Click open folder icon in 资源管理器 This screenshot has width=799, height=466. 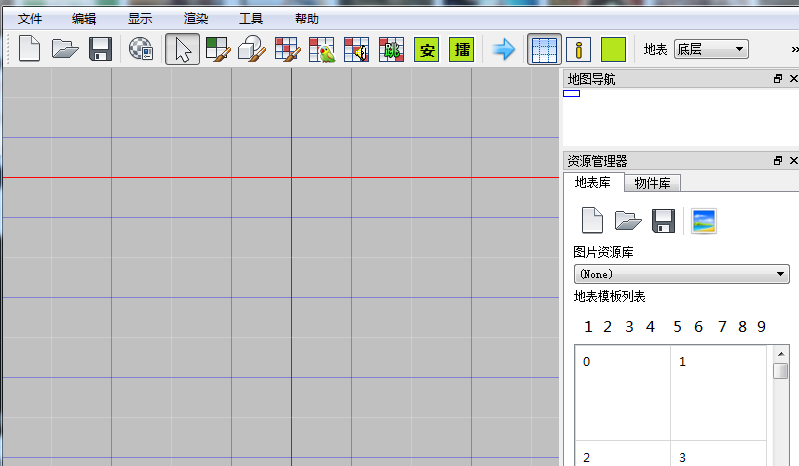pos(628,221)
